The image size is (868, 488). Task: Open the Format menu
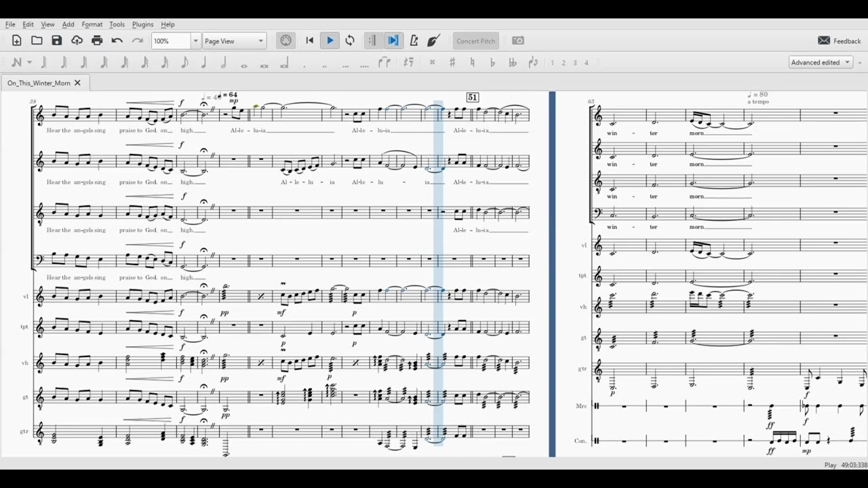[x=92, y=24]
